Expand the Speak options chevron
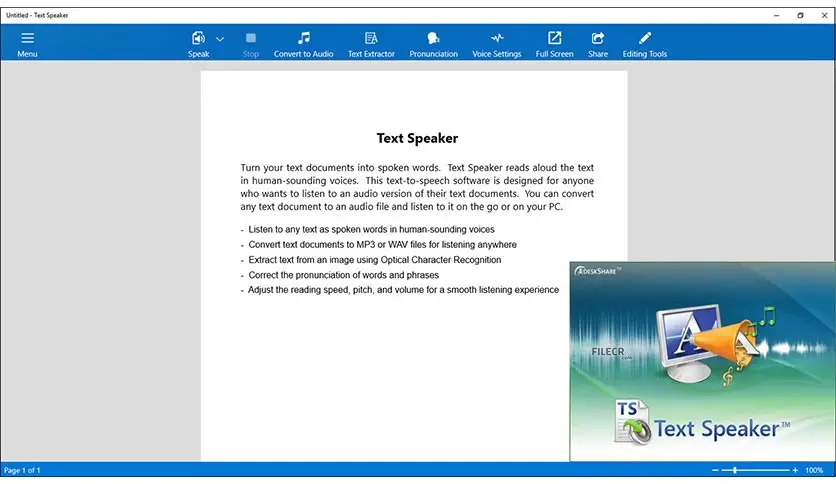 tap(220, 39)
